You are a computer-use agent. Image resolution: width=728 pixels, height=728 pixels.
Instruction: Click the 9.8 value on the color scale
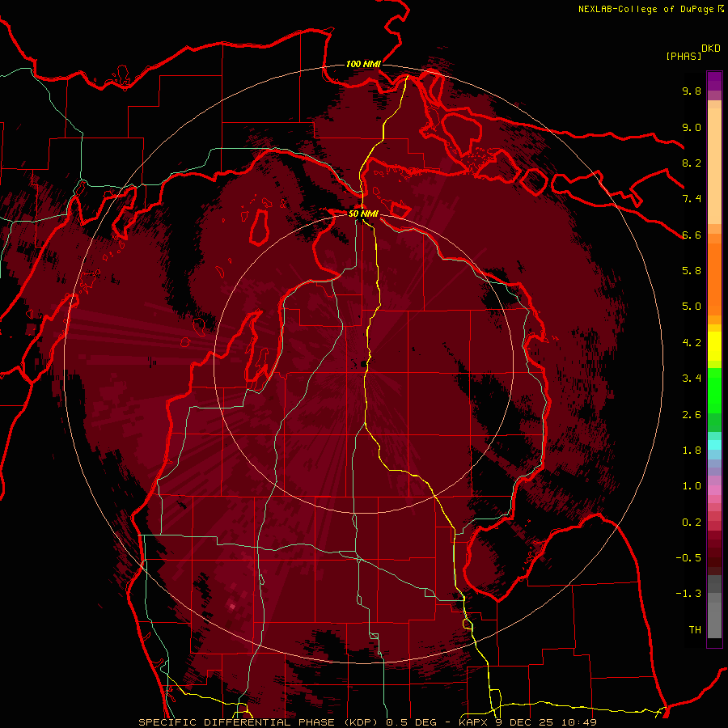[692, 91]
